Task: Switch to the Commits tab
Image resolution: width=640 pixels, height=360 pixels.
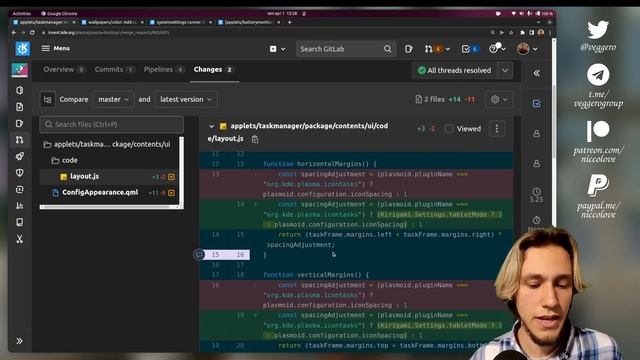Action: 114,69
